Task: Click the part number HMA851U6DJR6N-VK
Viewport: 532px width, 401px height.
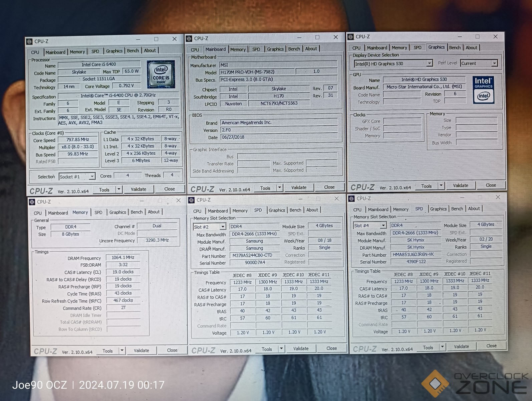Action: (x=416, y=254)
